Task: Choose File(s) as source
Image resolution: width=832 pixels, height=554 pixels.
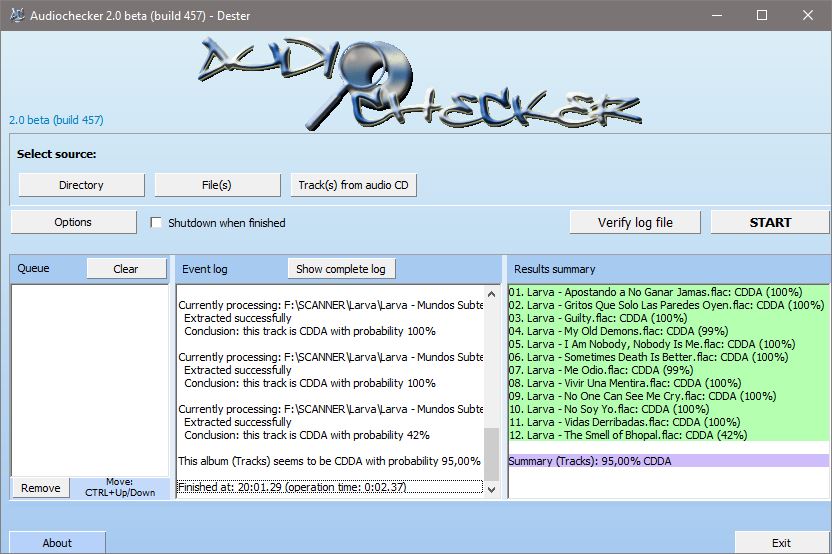Action: (217, 185)
